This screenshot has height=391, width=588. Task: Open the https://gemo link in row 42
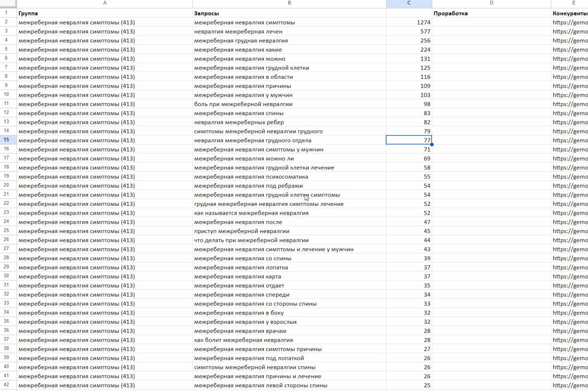point(570,385)
